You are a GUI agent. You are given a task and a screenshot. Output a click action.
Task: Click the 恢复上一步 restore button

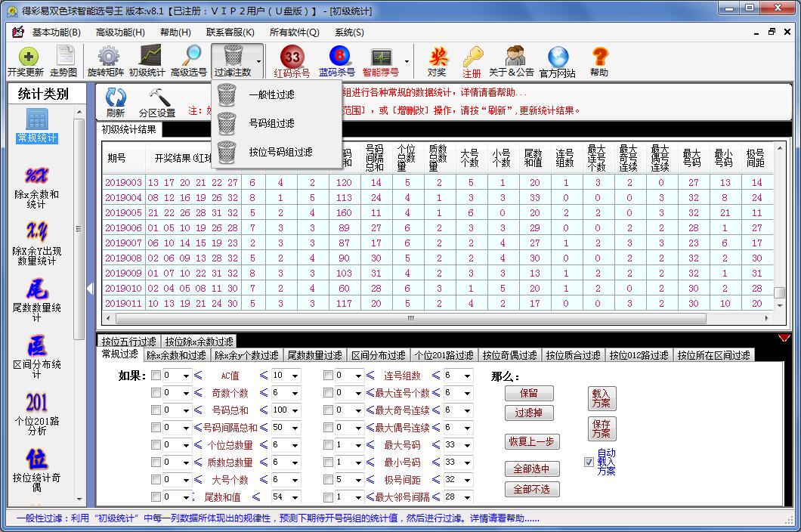point(531,442)
